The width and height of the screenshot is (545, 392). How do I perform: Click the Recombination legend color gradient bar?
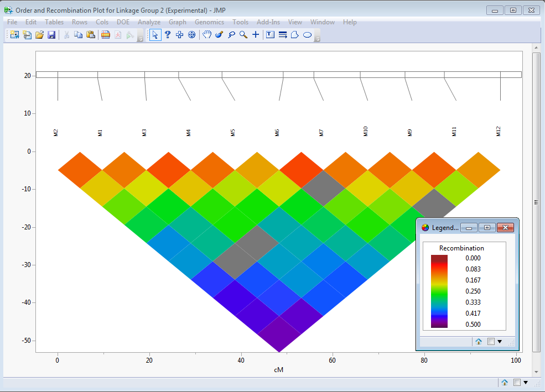(439, 291)
